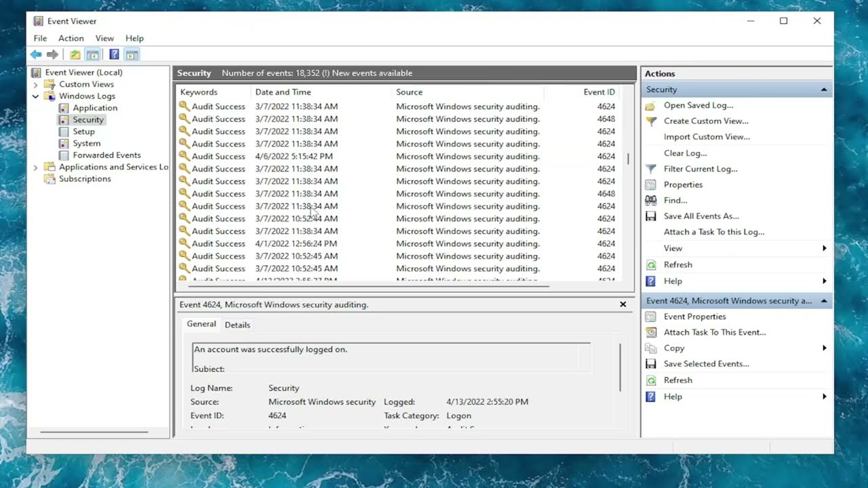Select the Subscriptions tree item
The width and height of the screenshot is (868, 488).
[85, 179]
